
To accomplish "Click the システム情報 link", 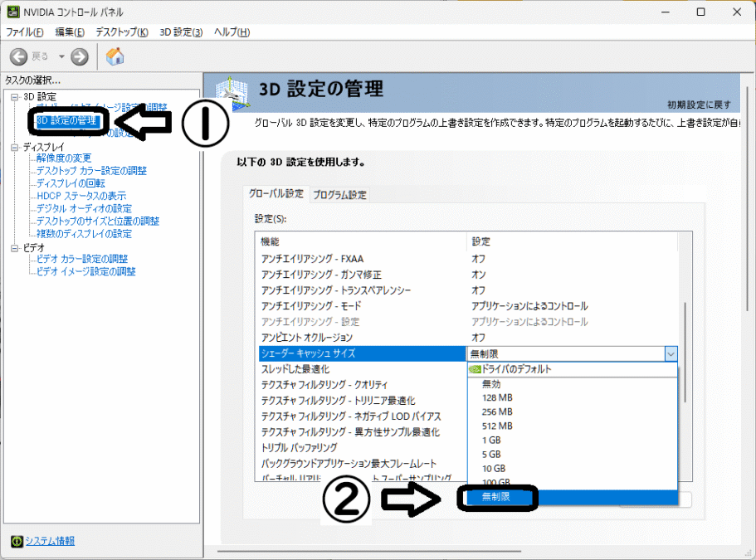I will [50, 541].
